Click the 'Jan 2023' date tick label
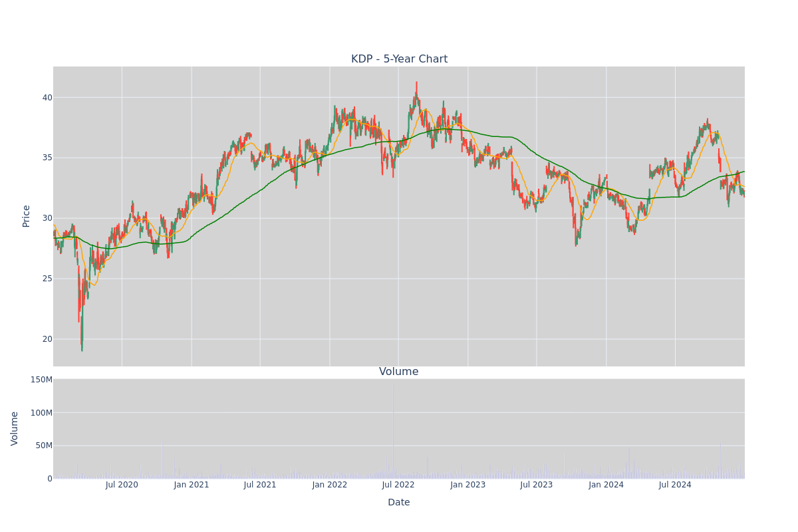798x532 pixels. [468, 485]
